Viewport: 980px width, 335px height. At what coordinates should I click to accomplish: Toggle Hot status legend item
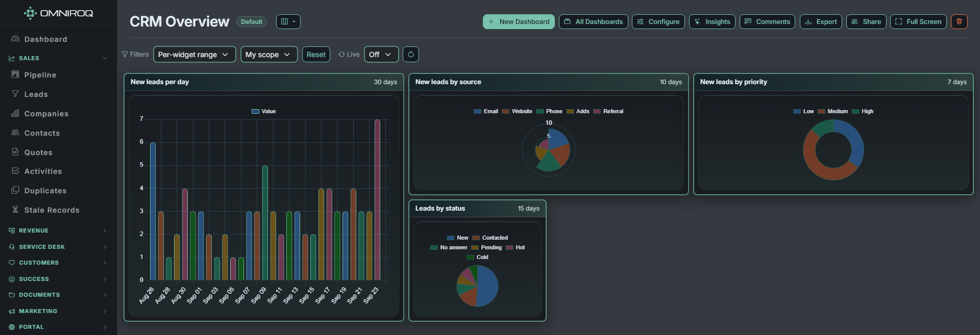click(x=516, y=247)
